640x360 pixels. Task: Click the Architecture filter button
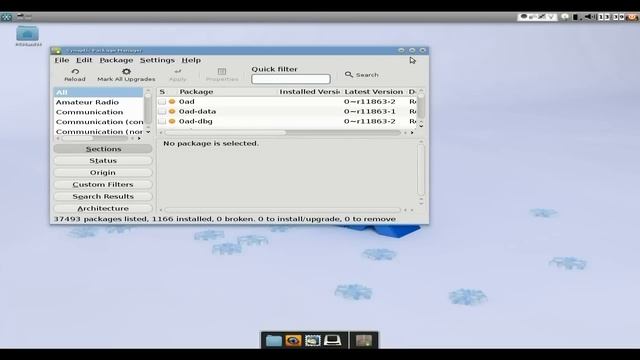click(103, 208)
